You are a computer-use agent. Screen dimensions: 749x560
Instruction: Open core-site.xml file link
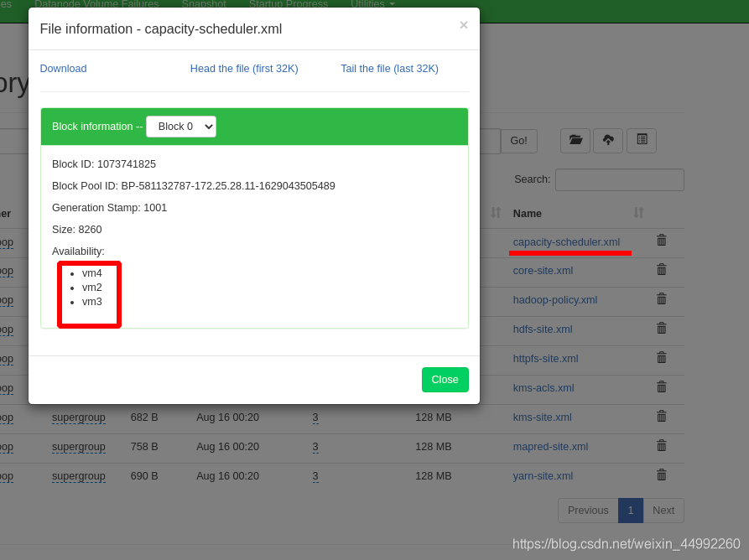(544, 271)
